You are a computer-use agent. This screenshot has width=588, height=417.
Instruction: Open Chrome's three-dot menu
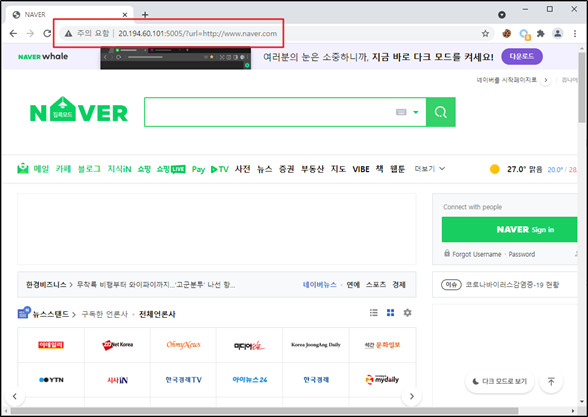pos(575,34)
